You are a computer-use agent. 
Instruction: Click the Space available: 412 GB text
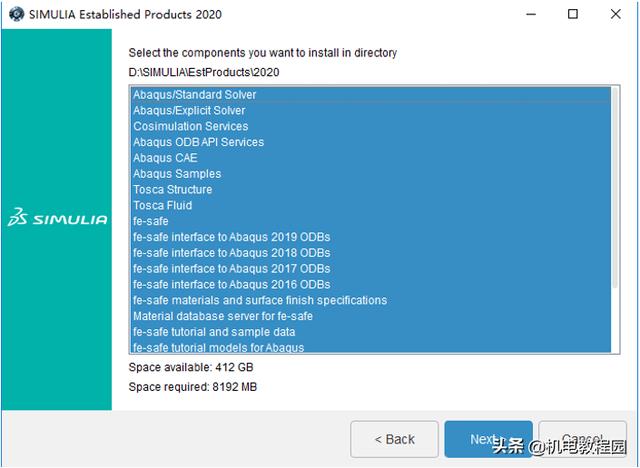[191, 367]
